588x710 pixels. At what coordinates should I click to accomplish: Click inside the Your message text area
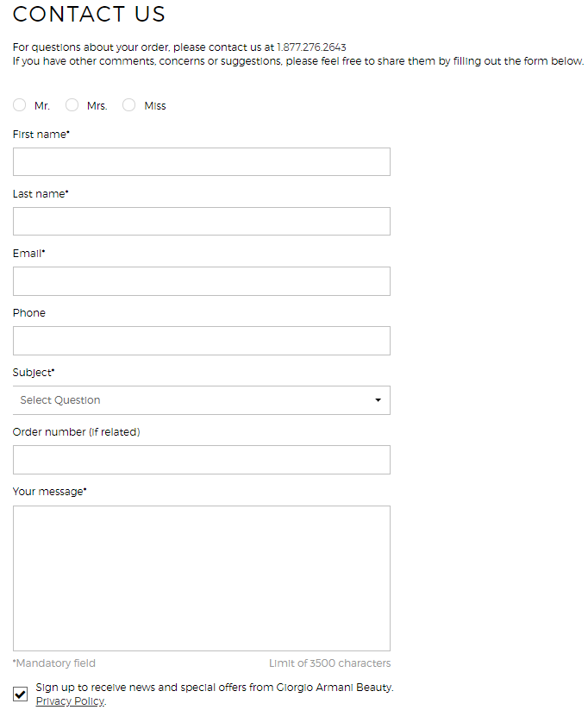coord(202,579)
